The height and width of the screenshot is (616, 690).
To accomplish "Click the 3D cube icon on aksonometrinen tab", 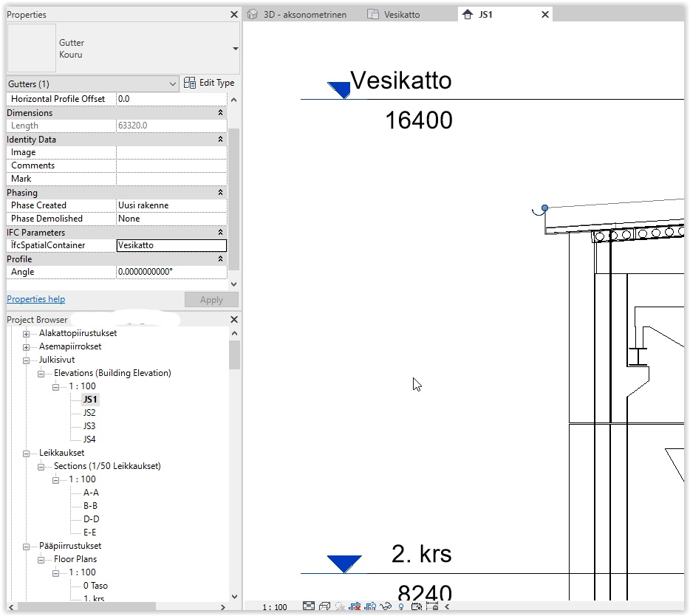I will click(253, 15).
